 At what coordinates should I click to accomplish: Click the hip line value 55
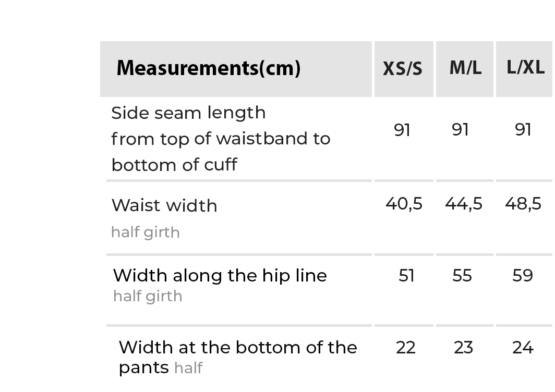pos(462,275)
